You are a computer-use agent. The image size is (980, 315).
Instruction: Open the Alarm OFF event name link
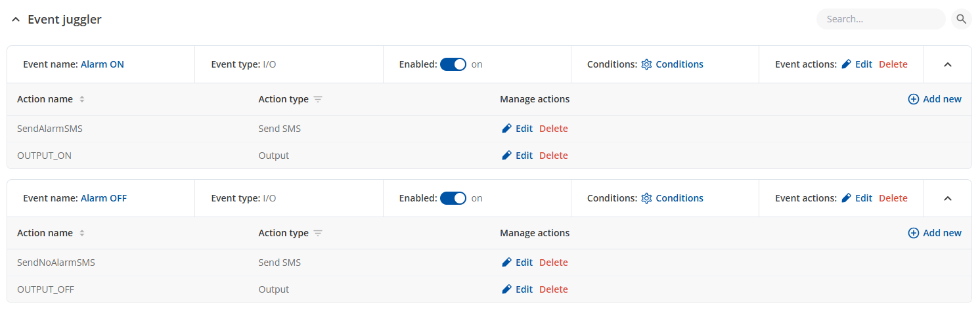click(104, 198)
